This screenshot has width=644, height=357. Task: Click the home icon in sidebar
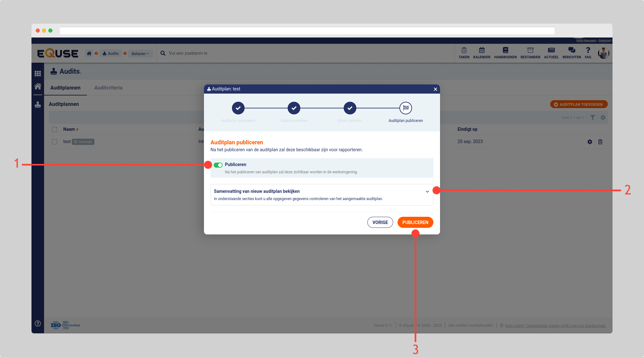[38, 86]
